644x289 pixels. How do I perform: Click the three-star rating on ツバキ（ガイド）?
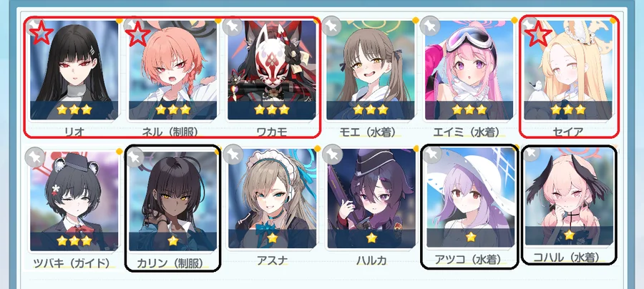pyautogui.click(x=74, y=240)
